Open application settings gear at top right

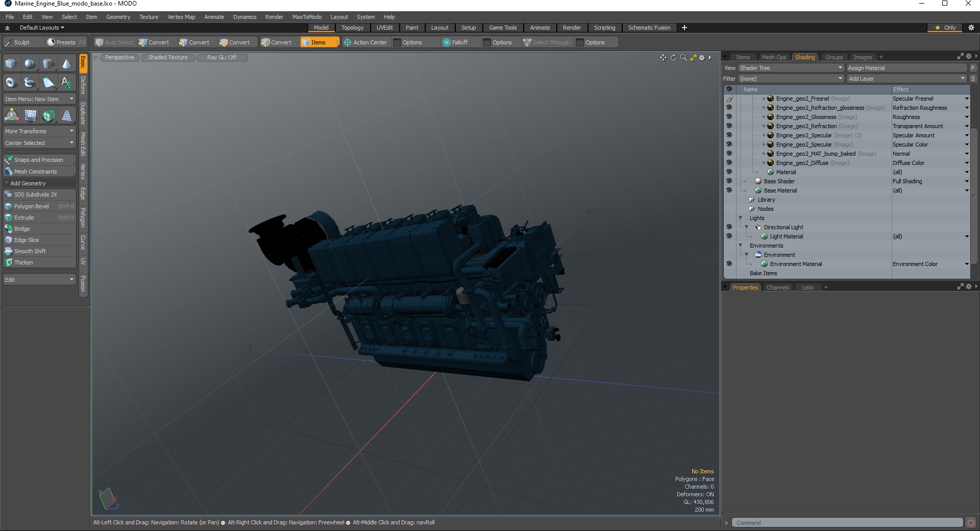tap(971, 28)
